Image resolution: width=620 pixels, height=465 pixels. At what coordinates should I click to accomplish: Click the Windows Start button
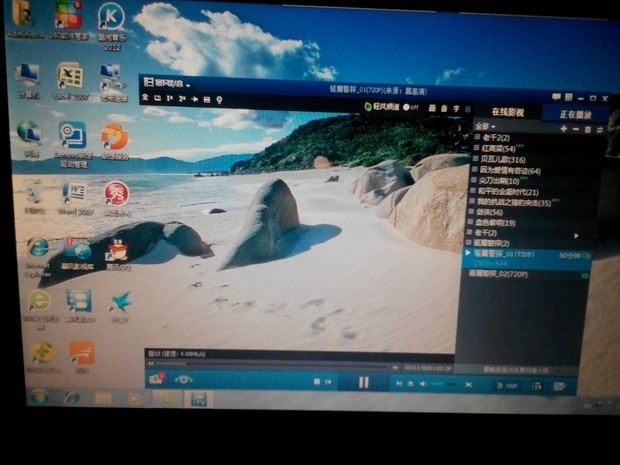(38, 397)
